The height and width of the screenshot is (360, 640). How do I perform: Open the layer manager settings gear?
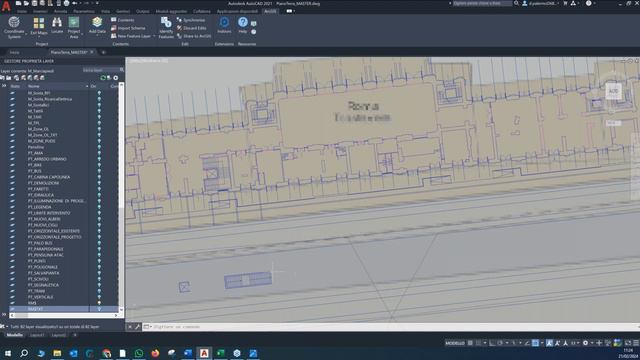[116, 78]
